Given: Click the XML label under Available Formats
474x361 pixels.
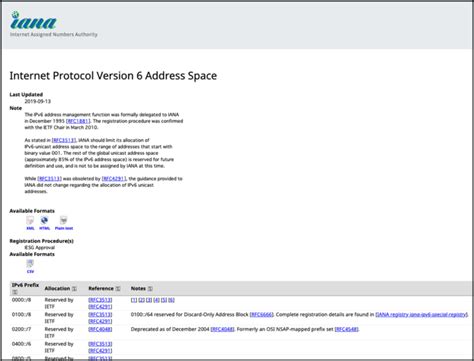Looking at the screenshot, I should [30, 228].
